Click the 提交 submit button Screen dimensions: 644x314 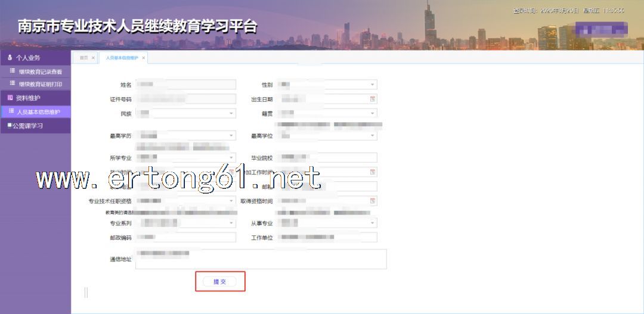click(x=219, y=282)
